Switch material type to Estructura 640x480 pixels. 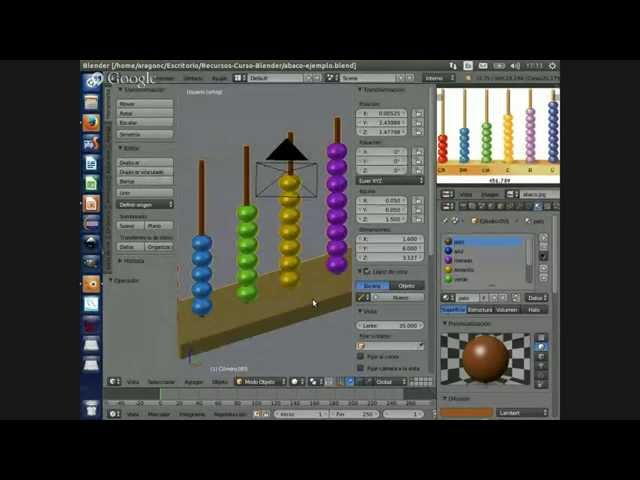click(480, 310)
